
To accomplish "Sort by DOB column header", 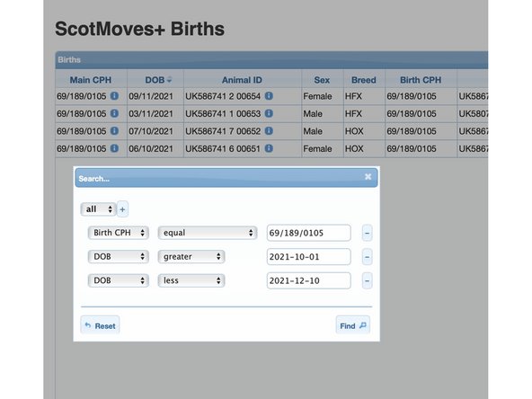I will (x=155, y=80).
